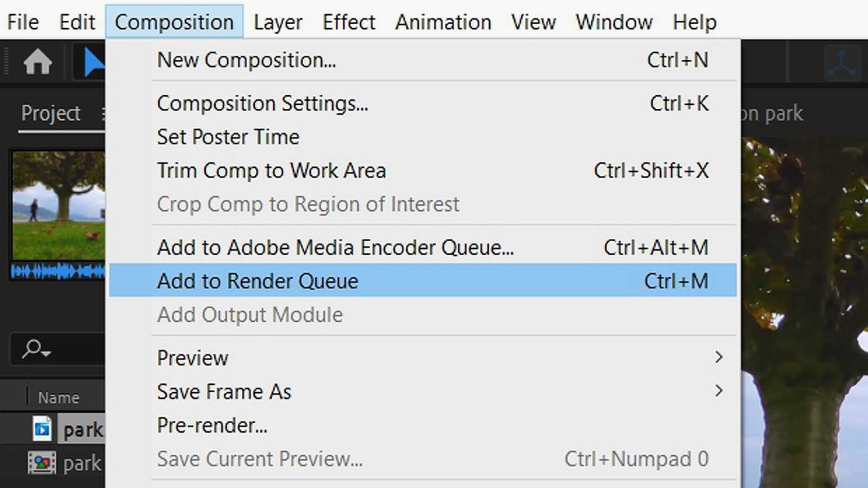Click the park thumbnail preview in the Project panel

[x=58, y=205]
